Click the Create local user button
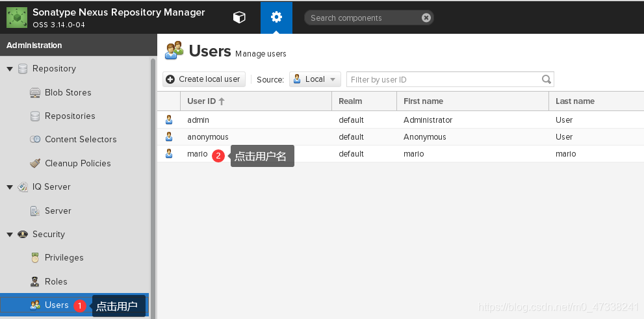Image resolution: width=644 pixels, height=319 pixels. pos(204,79)
